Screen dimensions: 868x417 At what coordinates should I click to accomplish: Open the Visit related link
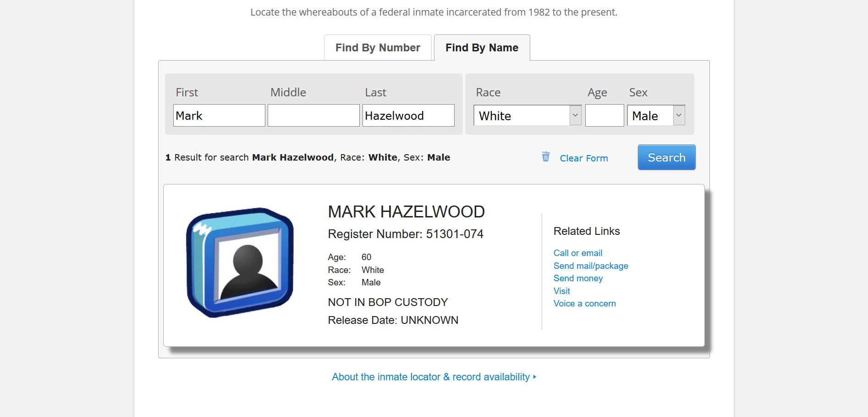561,291
